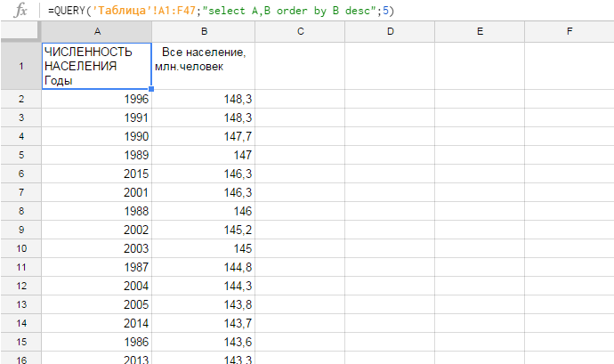This screenshot has width=614, height=364.
Task: Click population value 144,8
Action: tap(204, 267)
